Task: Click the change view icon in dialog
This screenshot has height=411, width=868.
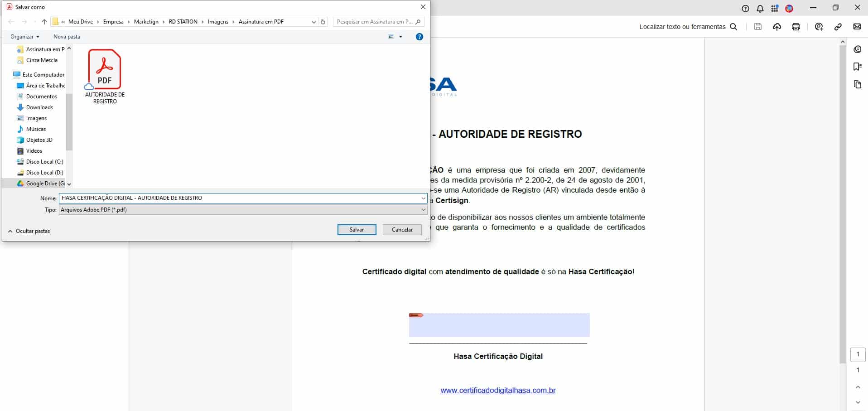Action: [391, 37]
